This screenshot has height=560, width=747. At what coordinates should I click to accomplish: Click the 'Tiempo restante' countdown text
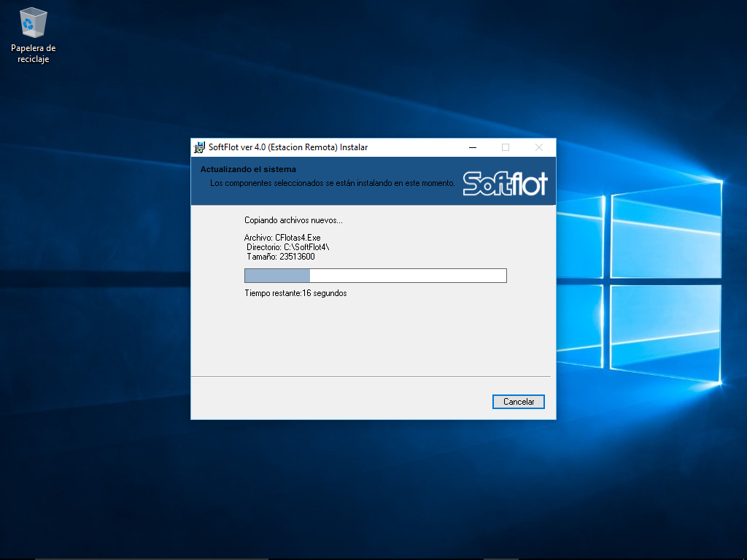point(295,293)
